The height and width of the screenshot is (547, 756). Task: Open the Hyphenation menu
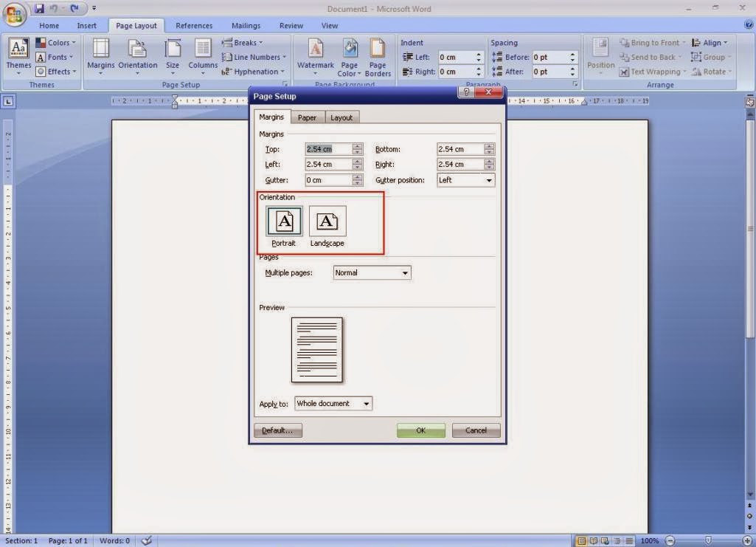point(253,72)
